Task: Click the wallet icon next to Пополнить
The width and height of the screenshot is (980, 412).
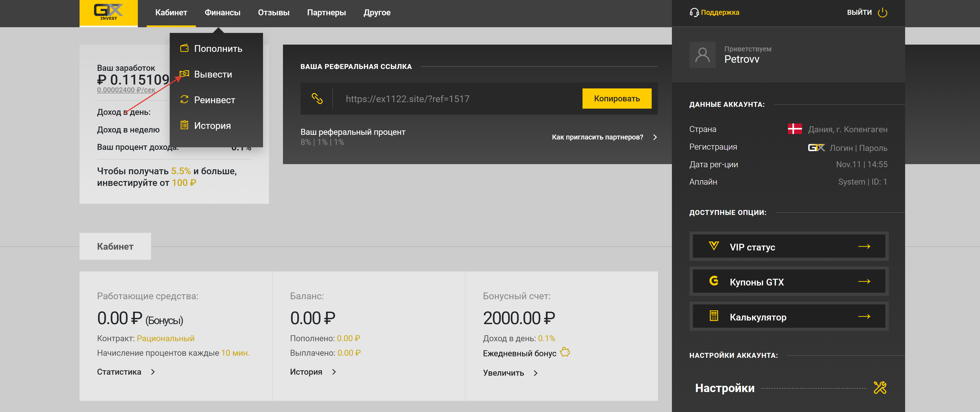Action: coord(184,48)
